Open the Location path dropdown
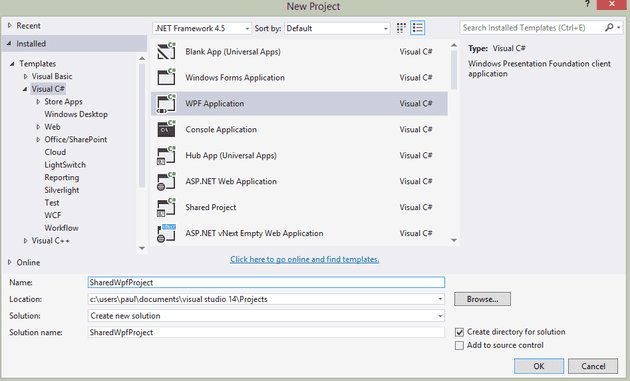The width and height of the screenshot is (630, 381). click(x=440, y=299)
